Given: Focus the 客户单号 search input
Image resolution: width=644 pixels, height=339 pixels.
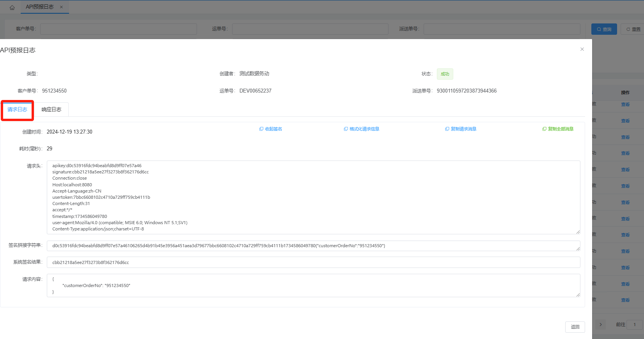Looking at the screenshot, I should (x=119, y=29).
